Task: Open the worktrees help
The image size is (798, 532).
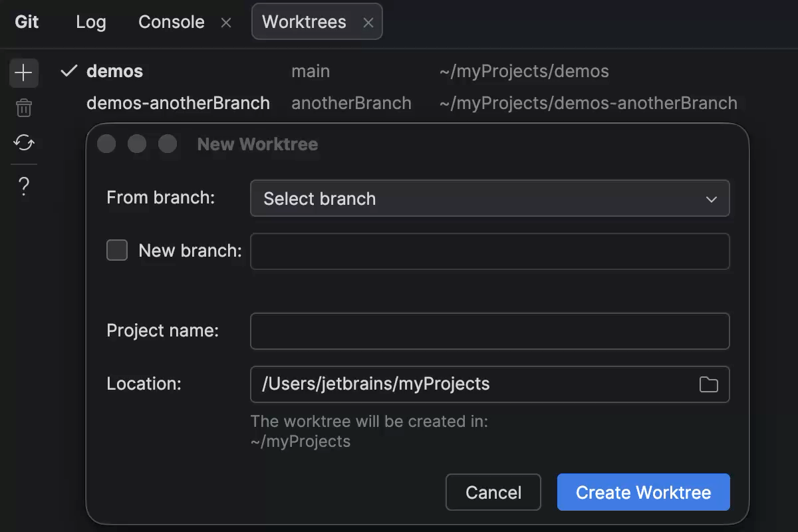Action: coord(24,186)
